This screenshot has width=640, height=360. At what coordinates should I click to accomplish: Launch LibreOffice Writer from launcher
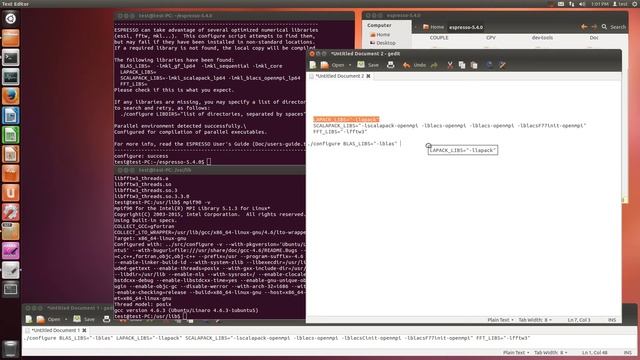click(x=11, y=116)
